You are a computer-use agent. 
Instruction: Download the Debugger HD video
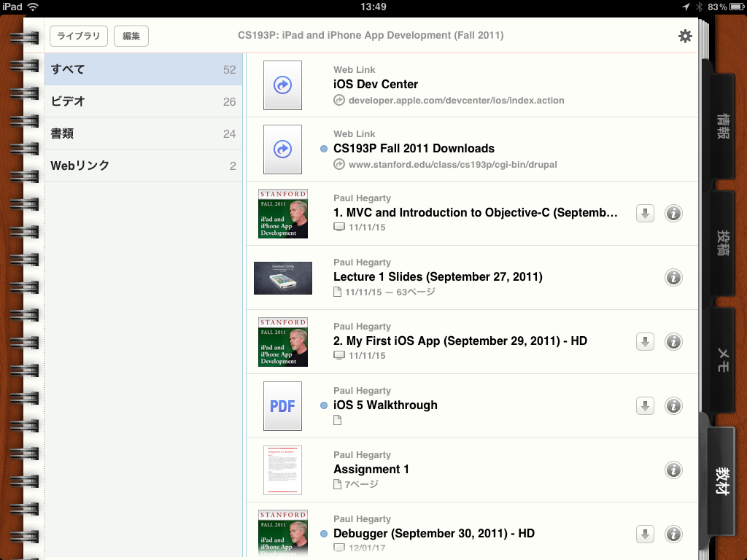tap(645, 534)
